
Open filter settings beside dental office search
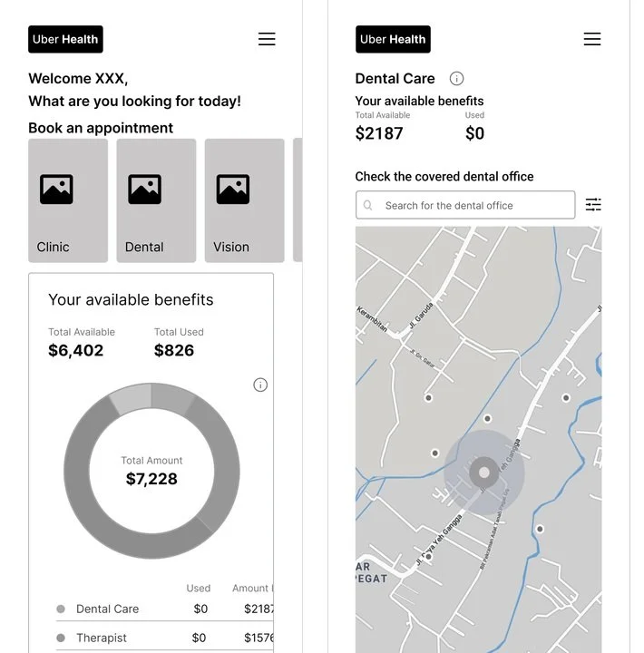click(x=593, y=204)
